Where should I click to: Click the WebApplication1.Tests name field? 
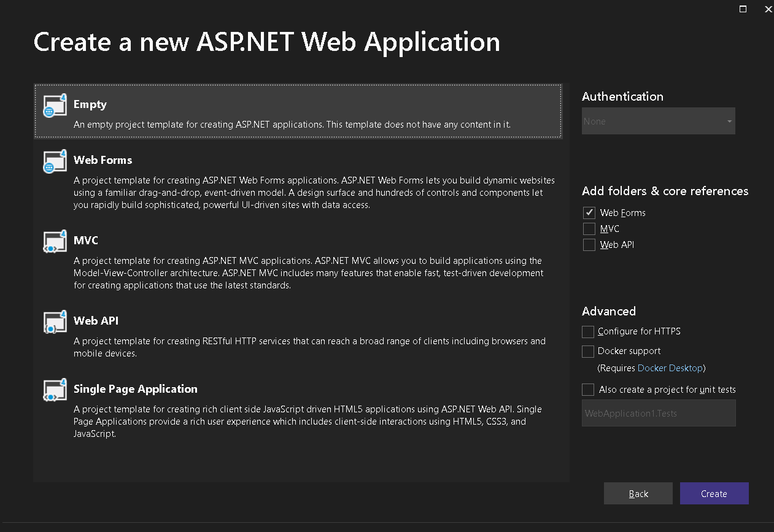tap(659, 413)
